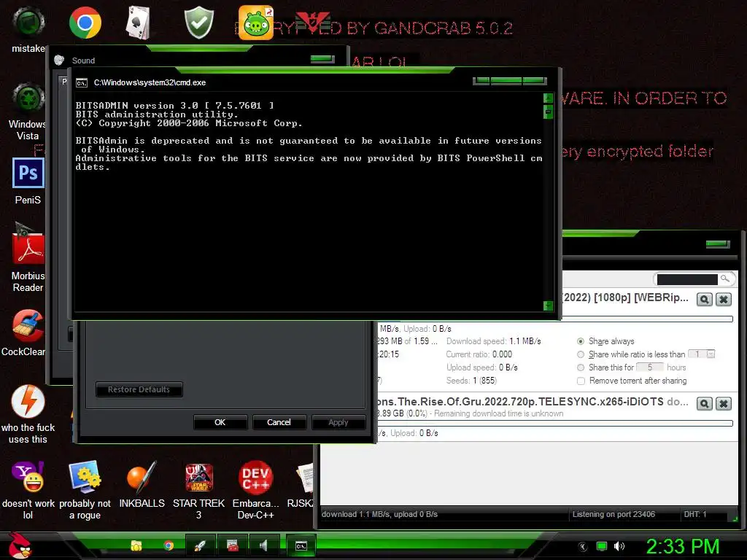The width and height of the screenshot is (747, 560).
Task: Switch to the red torrent app in taskbar
Action: 232,545
